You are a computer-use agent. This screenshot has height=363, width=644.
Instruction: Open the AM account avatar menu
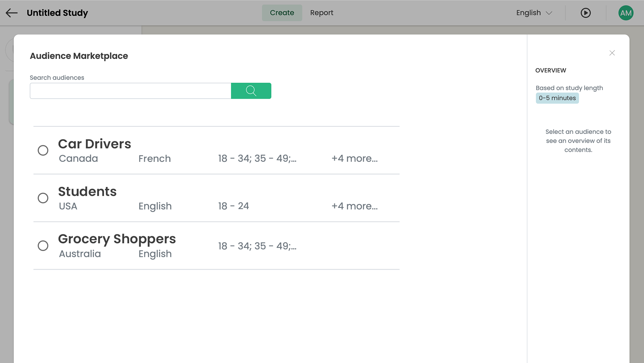coord(625,13)
